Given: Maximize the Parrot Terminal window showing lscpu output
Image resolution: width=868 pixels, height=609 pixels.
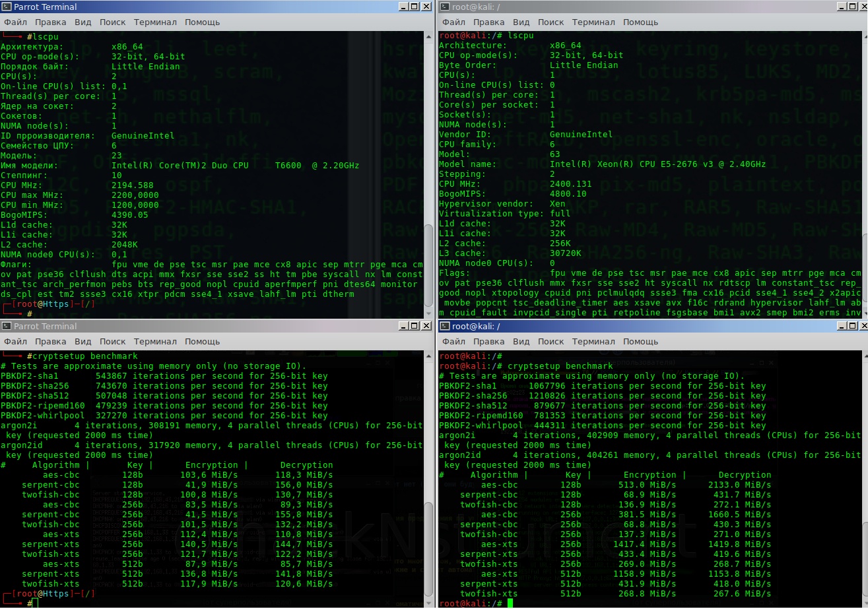Looking at the screenshot, I should [415, 7].
